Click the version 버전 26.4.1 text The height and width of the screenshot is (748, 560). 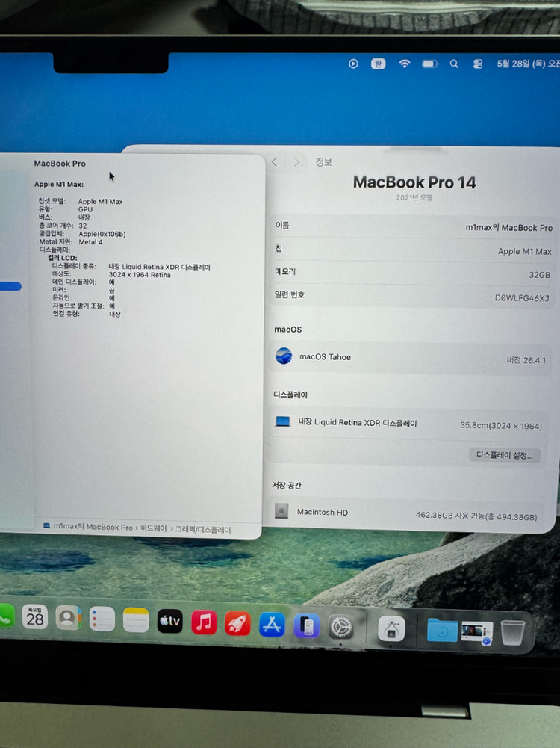(x=526, y=359)
